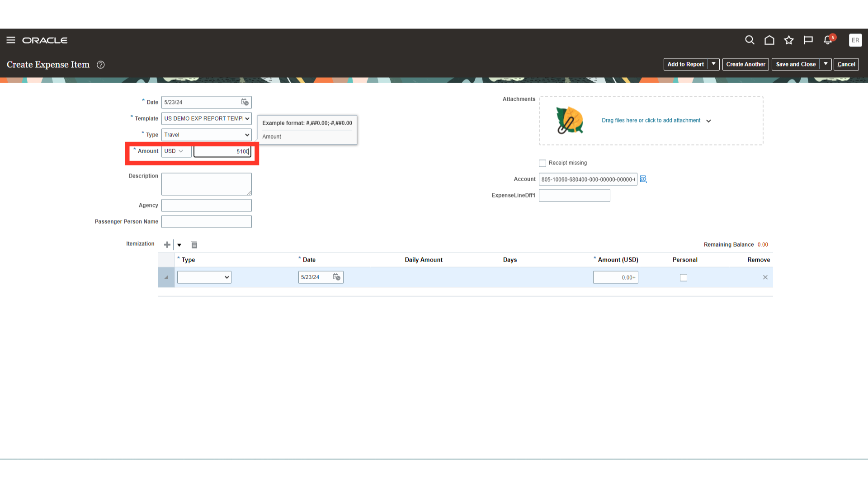This screenshot has height=488, width=868.
Task: Click the Cancel button
Action: [x=846, y=64]
